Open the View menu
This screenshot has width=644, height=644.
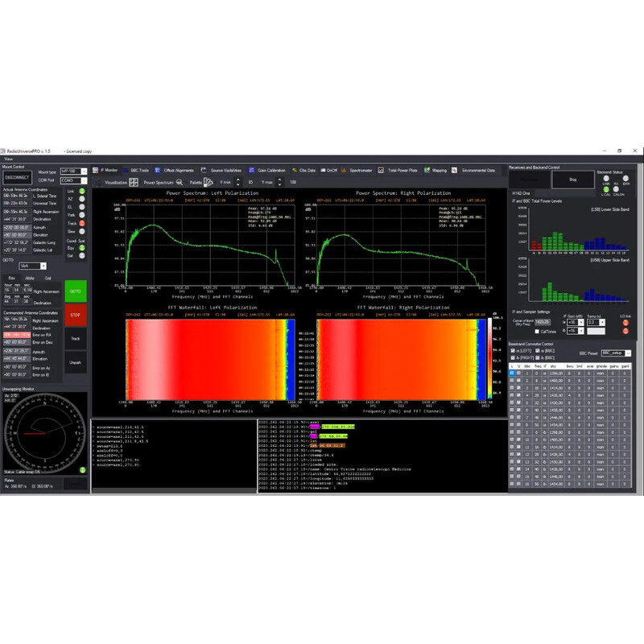pyautogui.click(x=8, y=159)
